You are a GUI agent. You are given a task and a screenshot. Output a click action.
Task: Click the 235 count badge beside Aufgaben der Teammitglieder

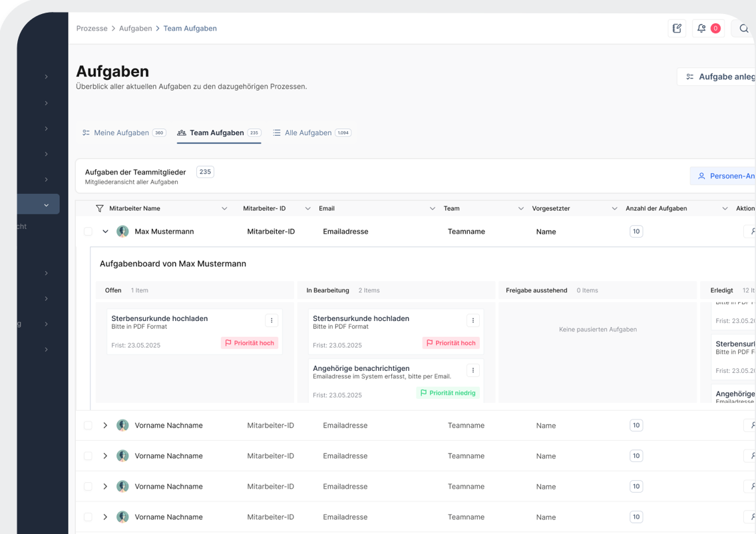206,172
